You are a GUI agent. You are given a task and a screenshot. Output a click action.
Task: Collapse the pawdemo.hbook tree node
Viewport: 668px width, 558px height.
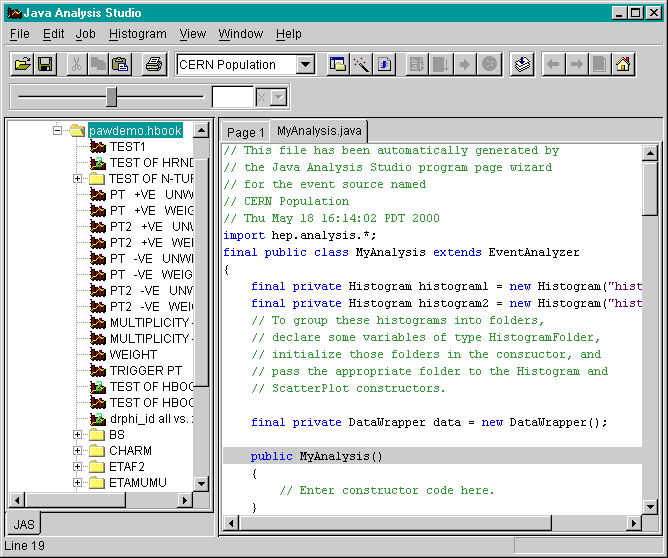pyautogui.click(x=58, y=131)
